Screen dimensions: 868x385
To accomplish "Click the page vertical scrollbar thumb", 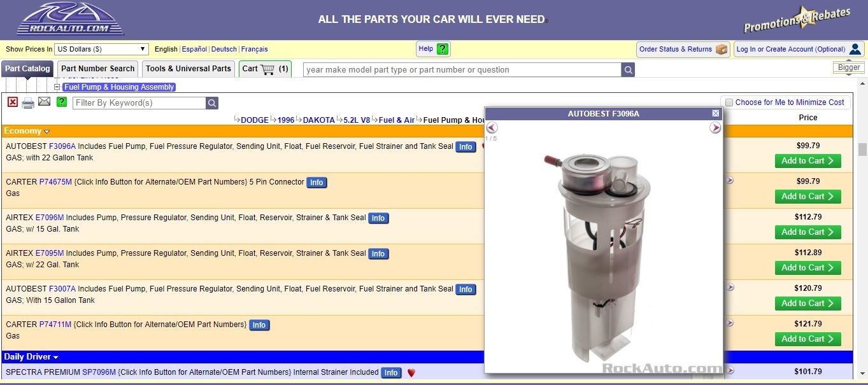I will [x=862, y=149].
